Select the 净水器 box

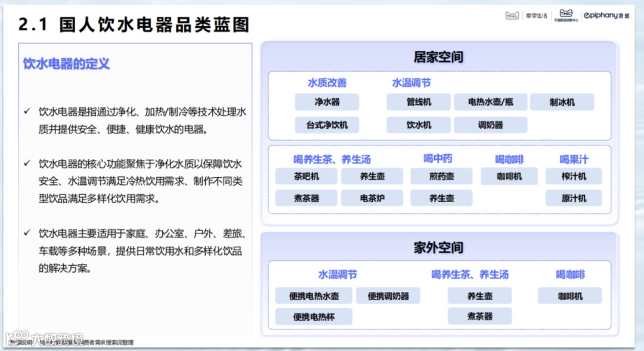tap(327, 102)
